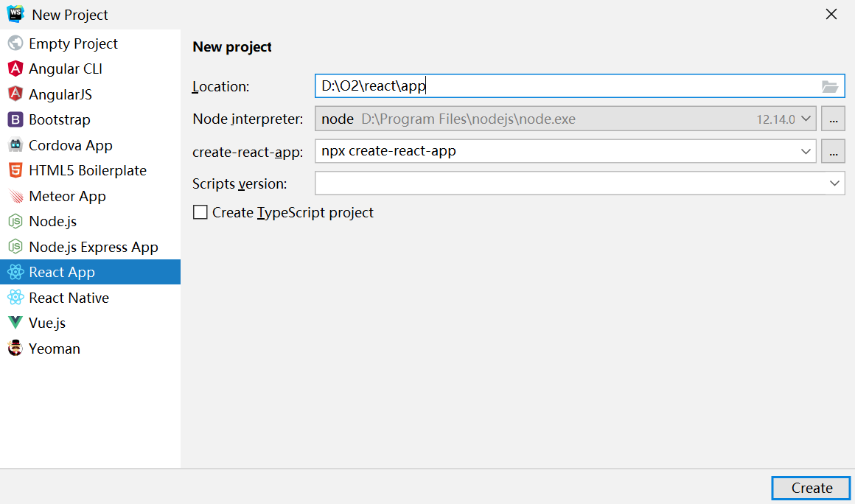The width and height of the screenshot is (855, 504).
Task: Click the Create button
Action: click(811, 489)
